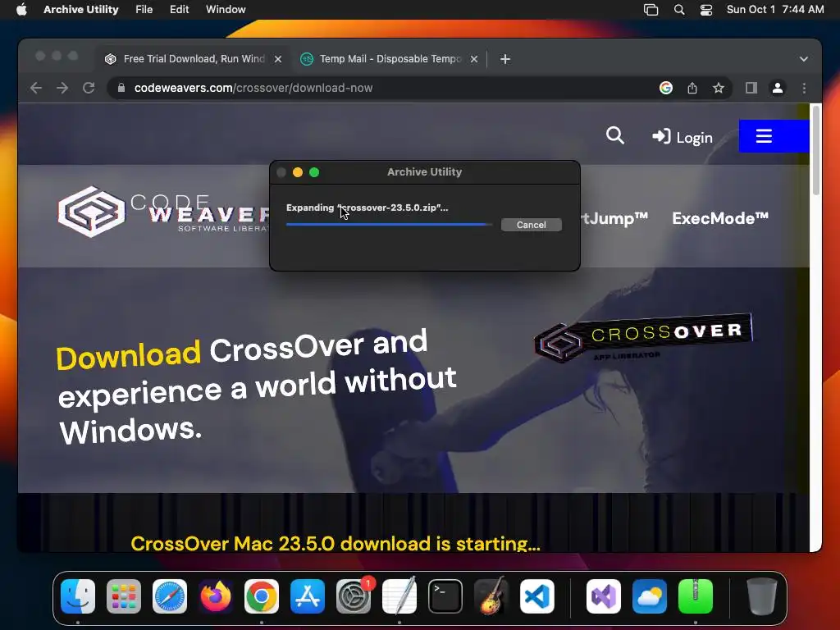Click the page vertical scrollbar

click(815, 150)
